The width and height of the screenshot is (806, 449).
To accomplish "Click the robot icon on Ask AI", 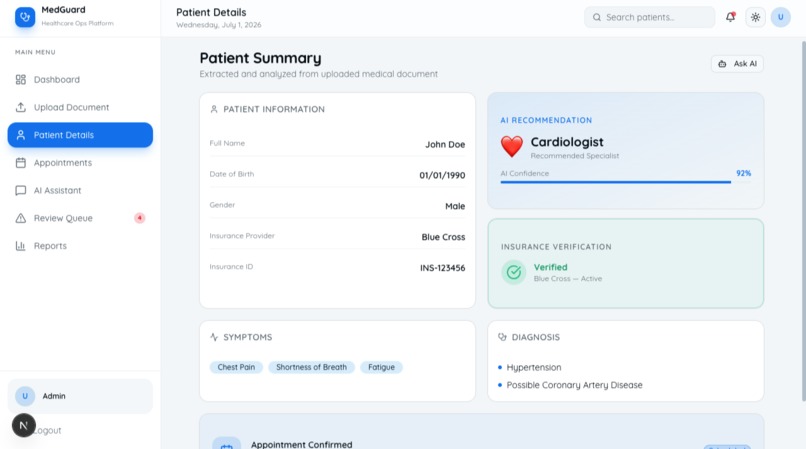I will (x=722, y=64).
